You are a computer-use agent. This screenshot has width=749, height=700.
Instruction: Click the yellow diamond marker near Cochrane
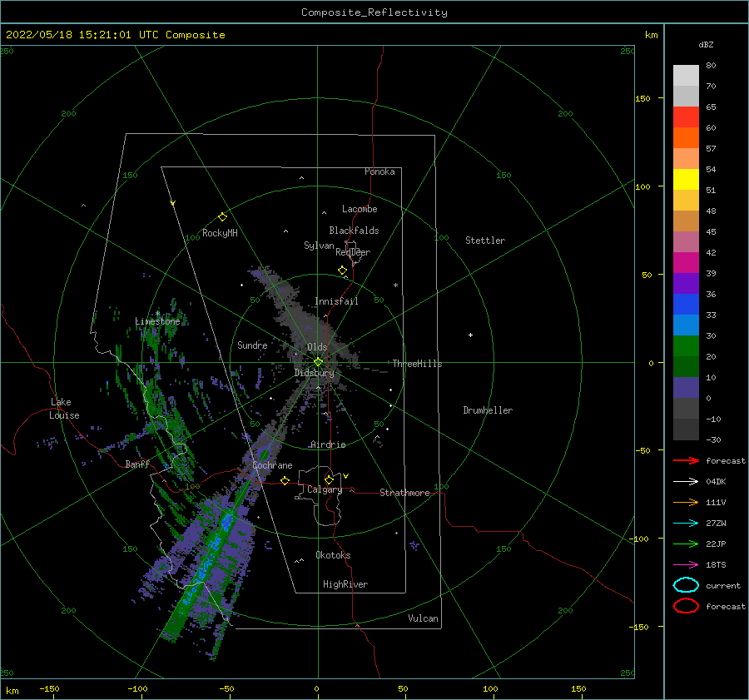(x=285, y=480)
